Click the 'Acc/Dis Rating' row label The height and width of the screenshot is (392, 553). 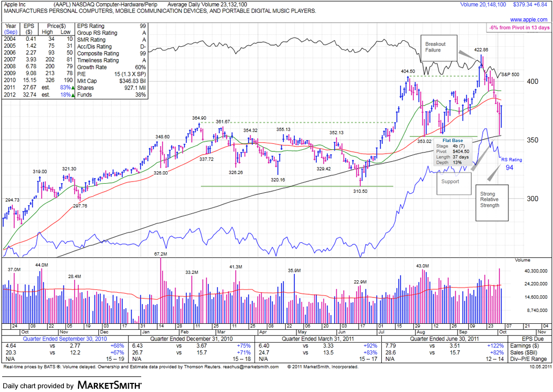94,47
